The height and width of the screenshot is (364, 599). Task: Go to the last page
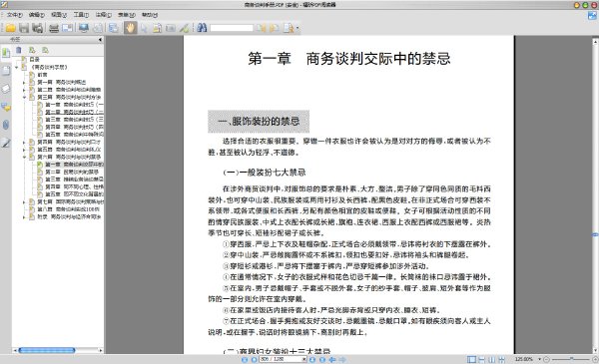coord(322,359)
